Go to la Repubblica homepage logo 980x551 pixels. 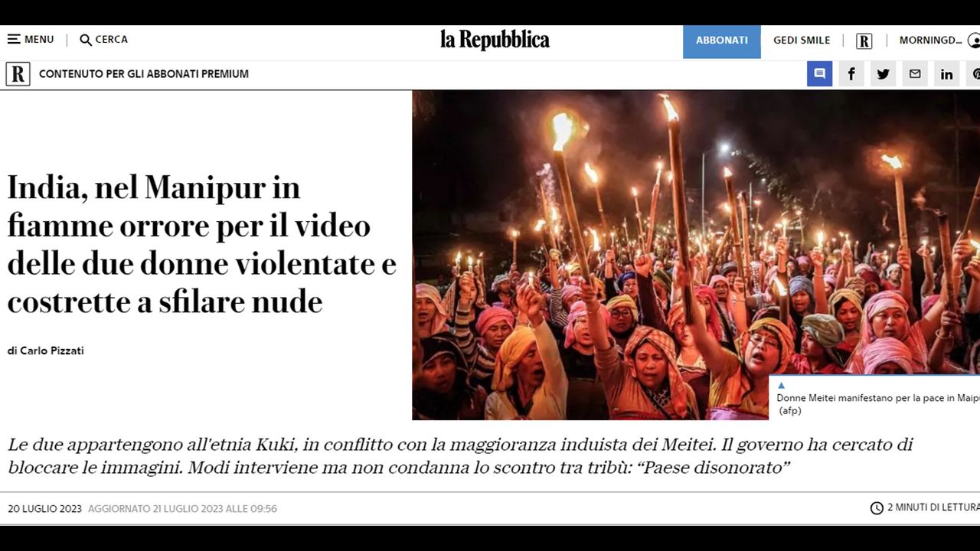tap(495, 40)
